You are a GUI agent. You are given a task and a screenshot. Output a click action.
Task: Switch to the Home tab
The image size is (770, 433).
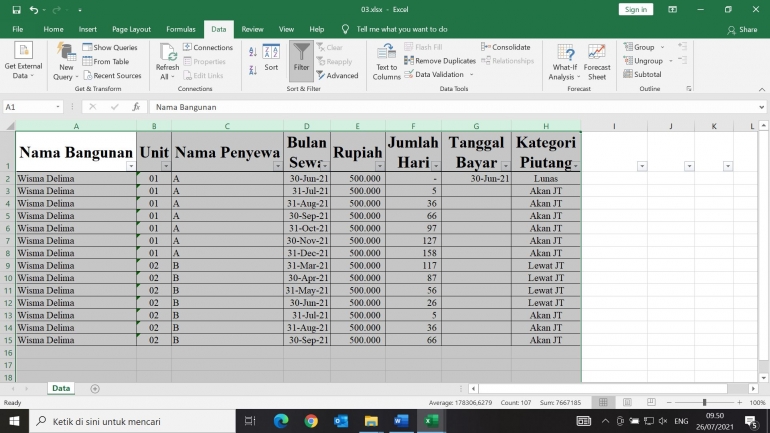[x=53, y=29]
